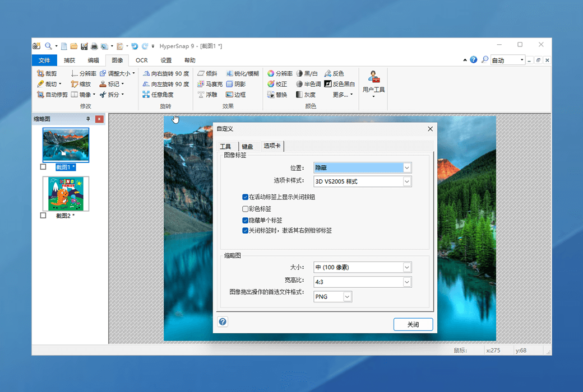
Task: Toggle 在活动标签上显示关闭按钮 checkbox
Action: 246,197
